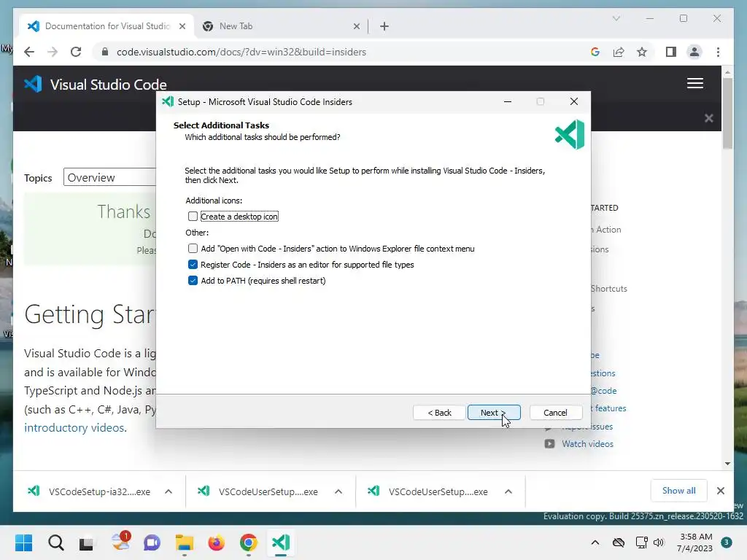
Task: Close the Documentation for Visual Studio tab
Action: click(182, 26)
